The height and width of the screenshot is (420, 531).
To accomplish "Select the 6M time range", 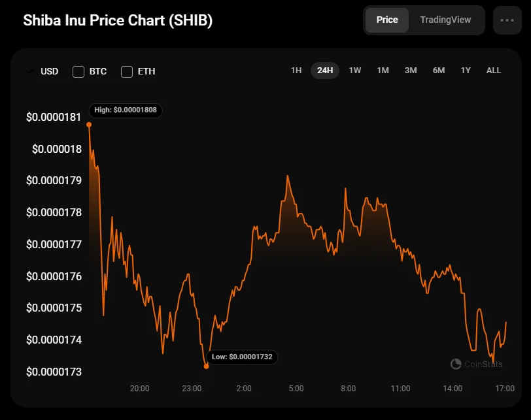I will click(439, 70).
